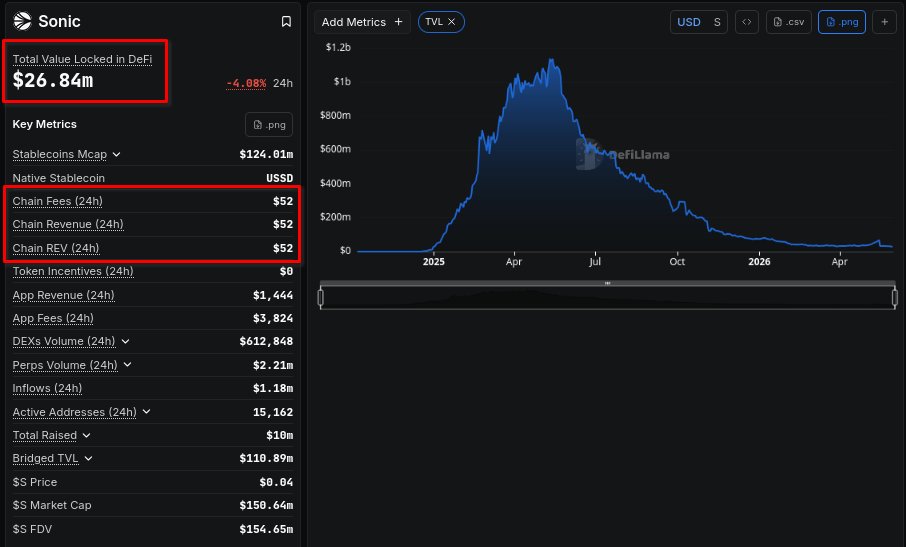
Task: Expand the Total Raised row
Action: coord(87,435)
